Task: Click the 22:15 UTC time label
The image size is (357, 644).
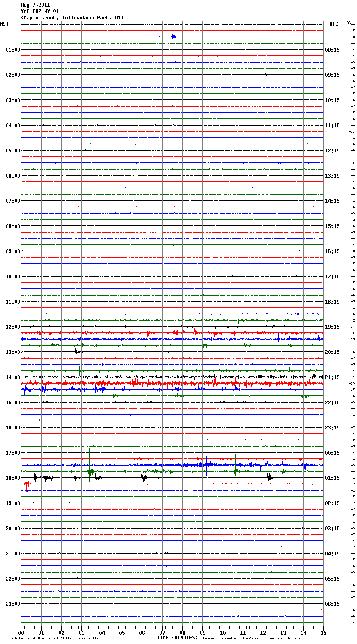Action: click(x=332, y=403)
